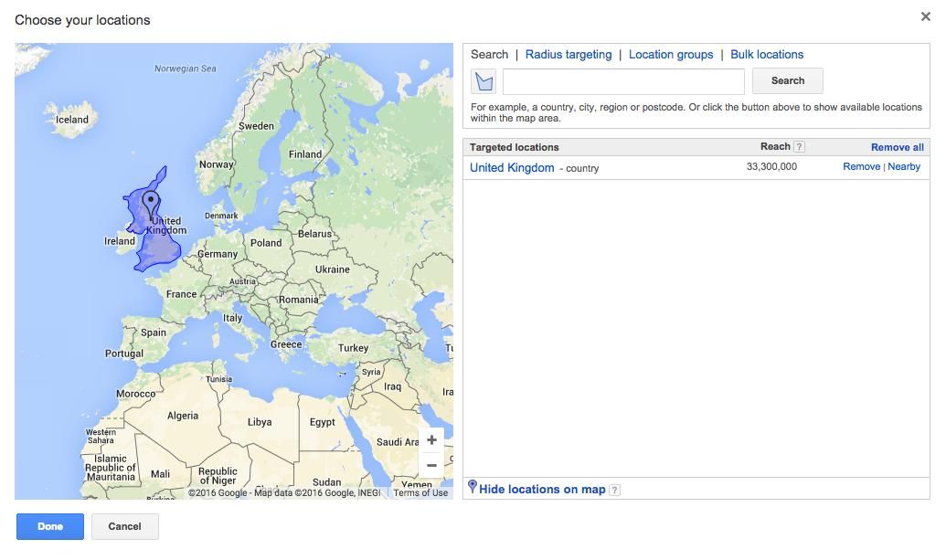This screenshot has width=946, height=560.
Task: Select the Bulk locations option
Action: pyautogui.click(x=767, y=54)
